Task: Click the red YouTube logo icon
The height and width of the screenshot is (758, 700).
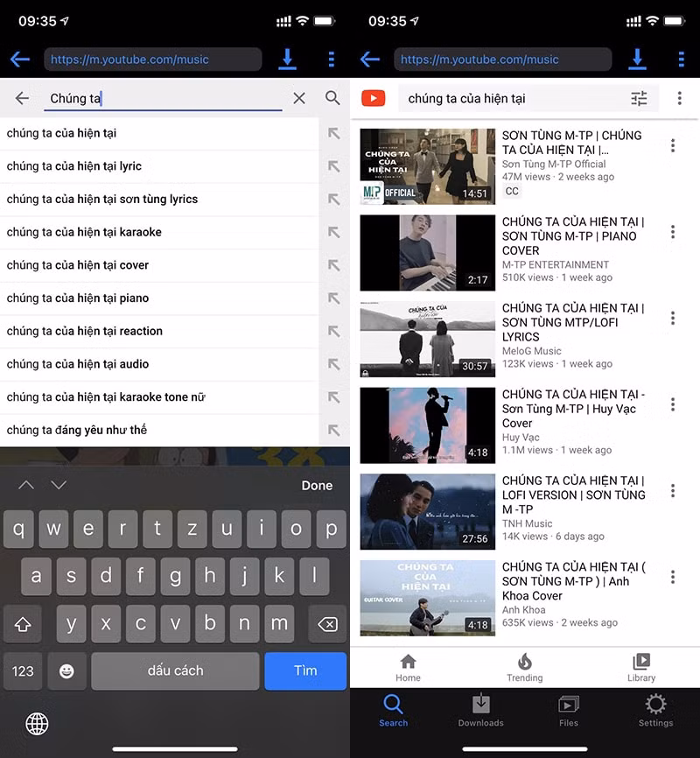Action: (x=374, y=98)
